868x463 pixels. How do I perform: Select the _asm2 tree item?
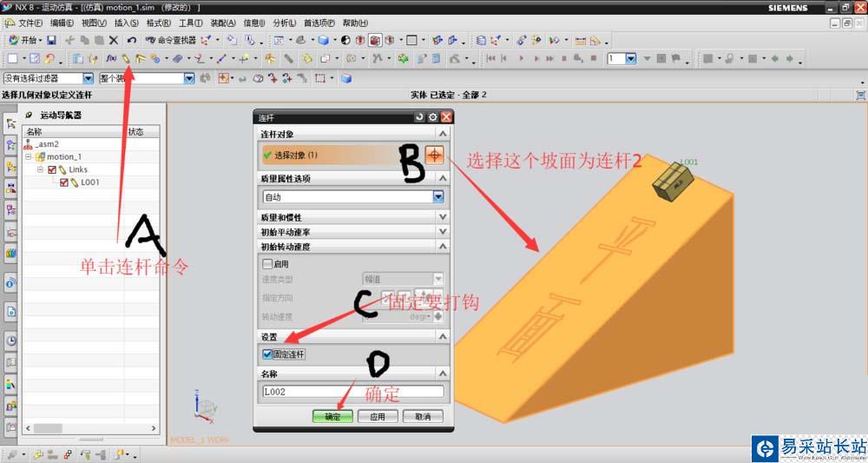pos(48,144)
